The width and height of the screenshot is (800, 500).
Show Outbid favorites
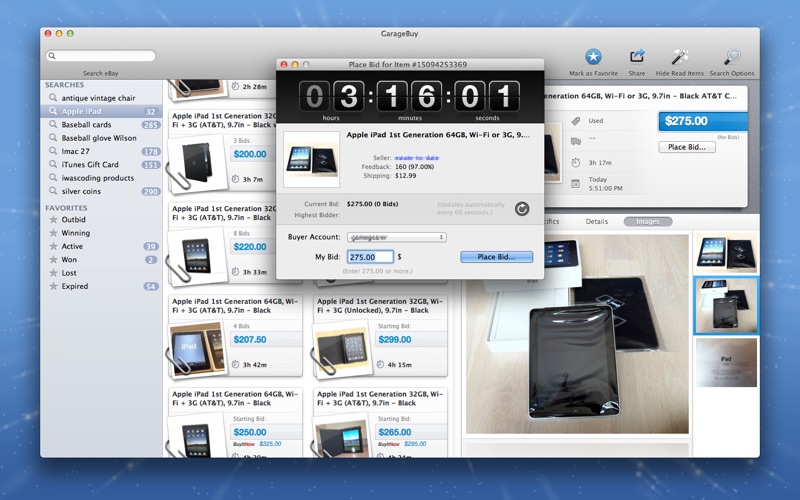(101, 219)
